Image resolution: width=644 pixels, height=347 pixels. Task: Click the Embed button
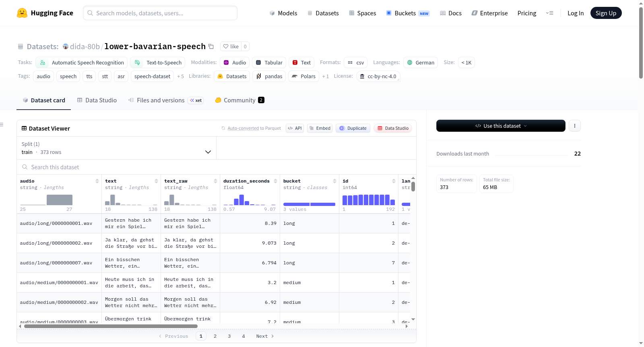point(320,128)
